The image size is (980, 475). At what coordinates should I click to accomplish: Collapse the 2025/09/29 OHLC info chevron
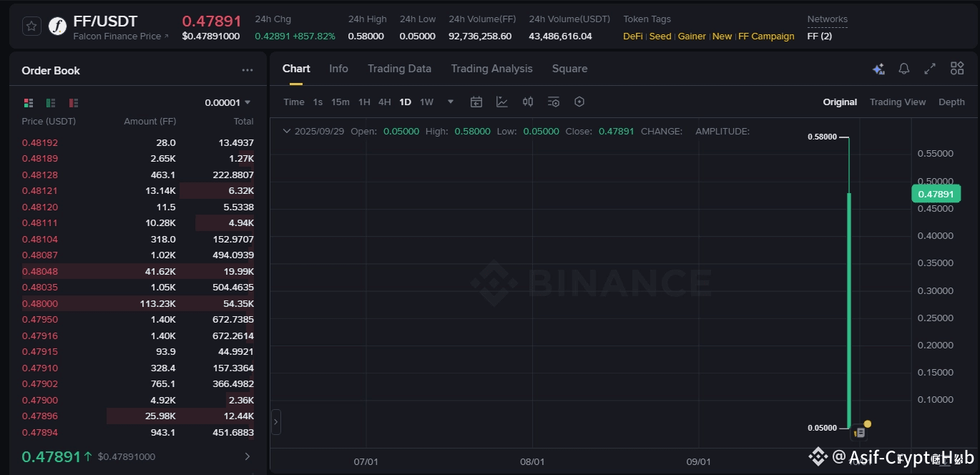[x=287, y=131]
